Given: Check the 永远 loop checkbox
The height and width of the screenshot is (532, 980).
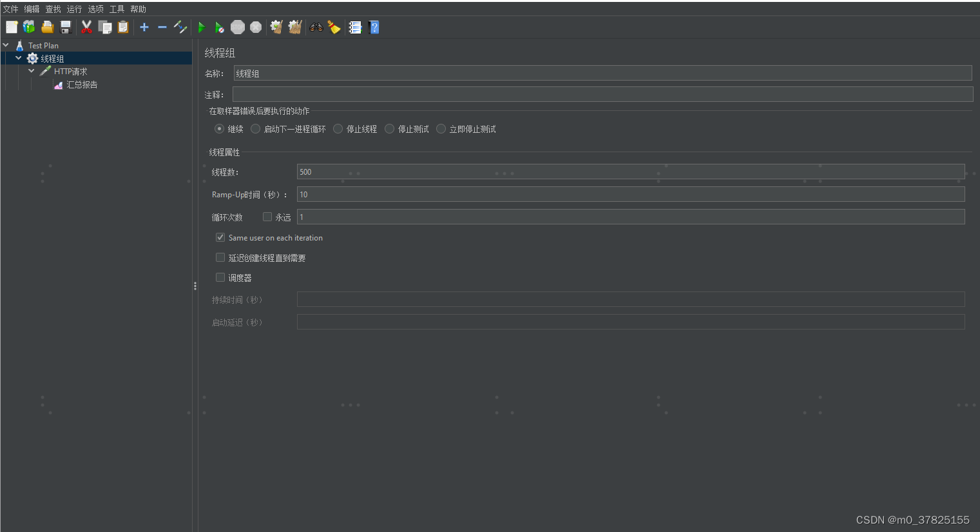Looking at the screenshot, I should (267, 217).
